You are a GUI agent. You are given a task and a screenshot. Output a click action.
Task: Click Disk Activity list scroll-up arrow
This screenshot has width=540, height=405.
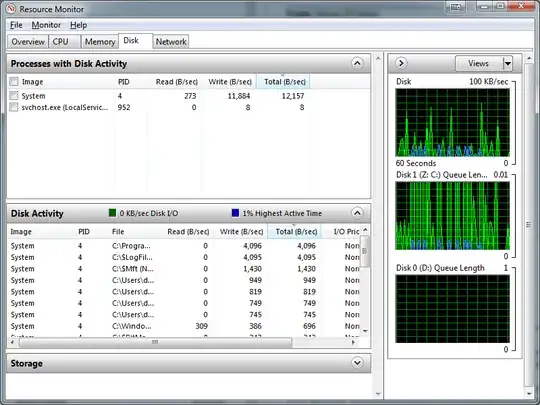pyautogui.click(x=365, y=230)
